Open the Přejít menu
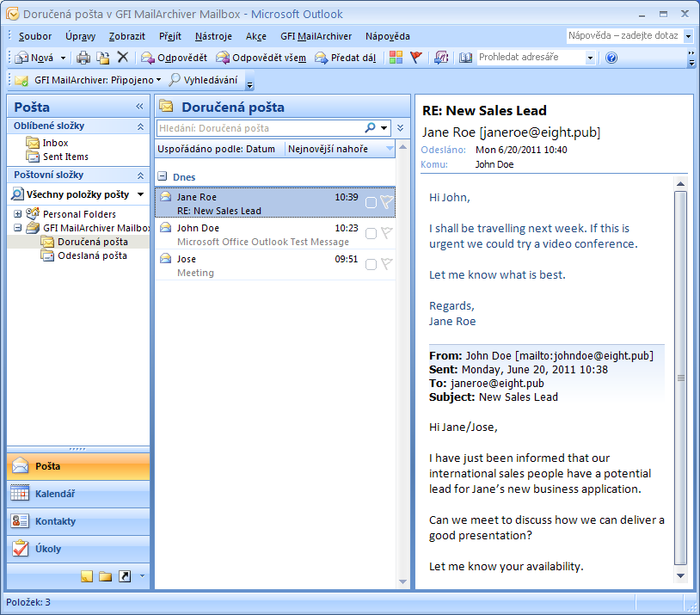The image size is (700, 615). (170, 36)
